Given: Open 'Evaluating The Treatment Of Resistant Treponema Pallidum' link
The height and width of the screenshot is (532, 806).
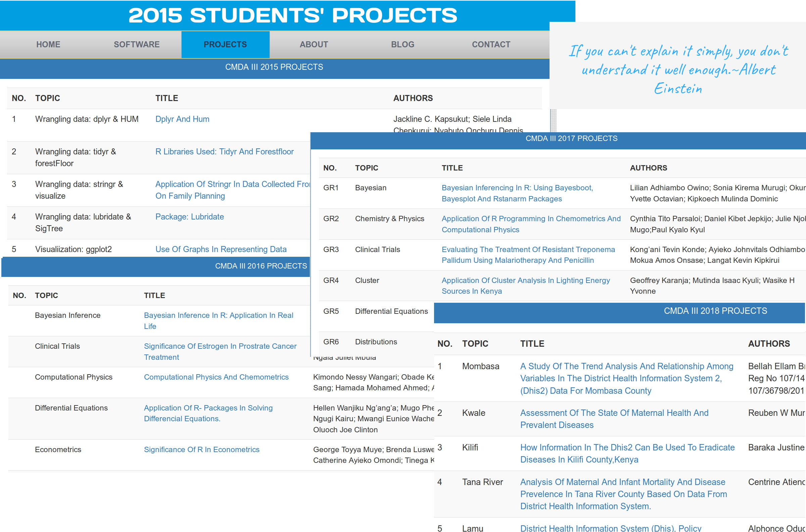Looking at the screenshot, I should (x=528, y=255).
